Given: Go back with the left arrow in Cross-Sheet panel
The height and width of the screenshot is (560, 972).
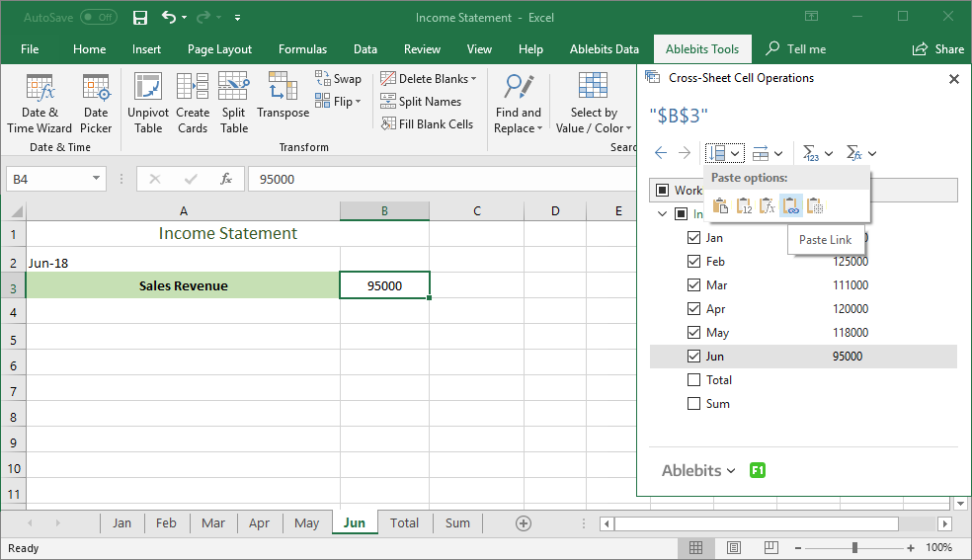Looking at the screenshot, I should click(661, 153).
